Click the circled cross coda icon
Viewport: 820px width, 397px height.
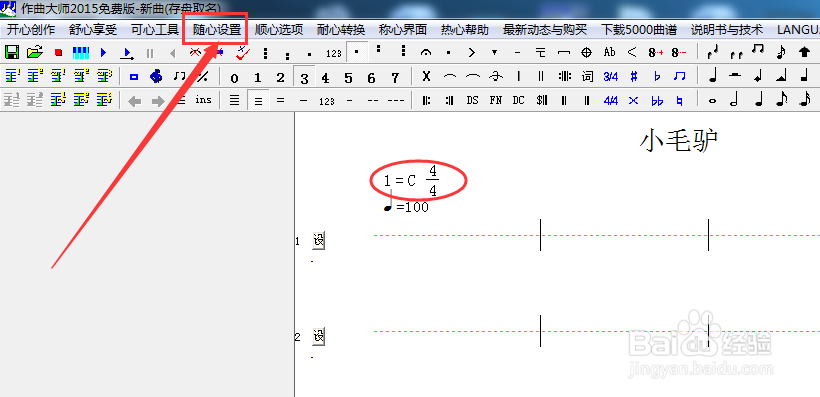(x=587, y=52)
